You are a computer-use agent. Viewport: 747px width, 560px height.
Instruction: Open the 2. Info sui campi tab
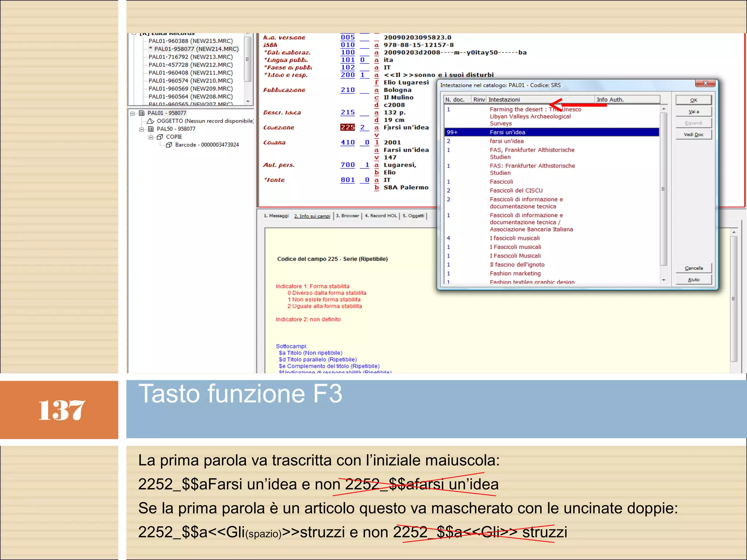click(x=312, y=216)
